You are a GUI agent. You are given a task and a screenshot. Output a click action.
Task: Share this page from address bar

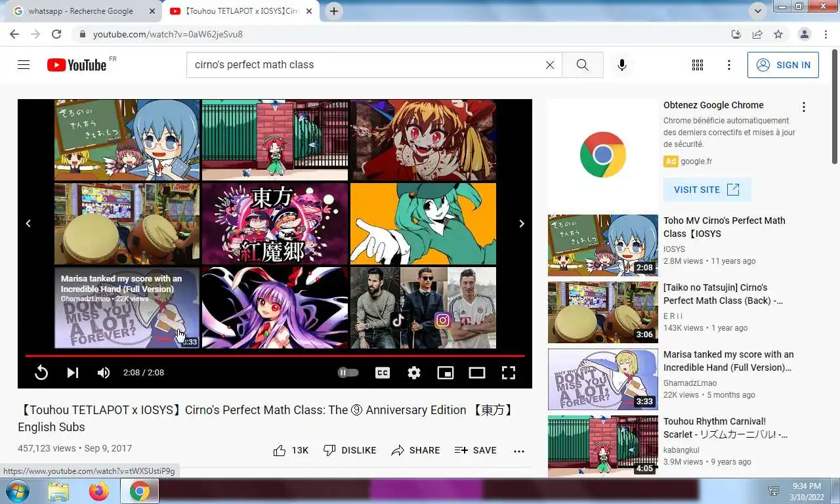pos(757,34)
